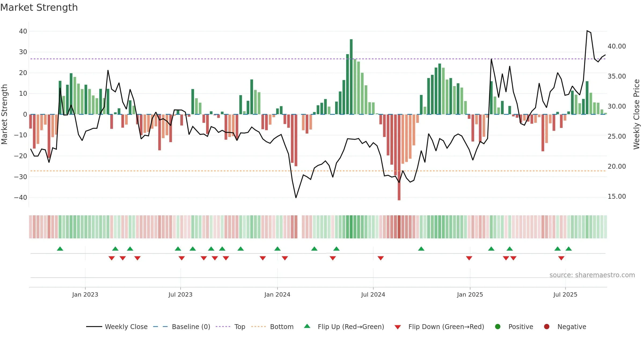This screenshot has height=362, width=644.
Task: Toggle the Top legend entry
Action: [x=230, y=327]
